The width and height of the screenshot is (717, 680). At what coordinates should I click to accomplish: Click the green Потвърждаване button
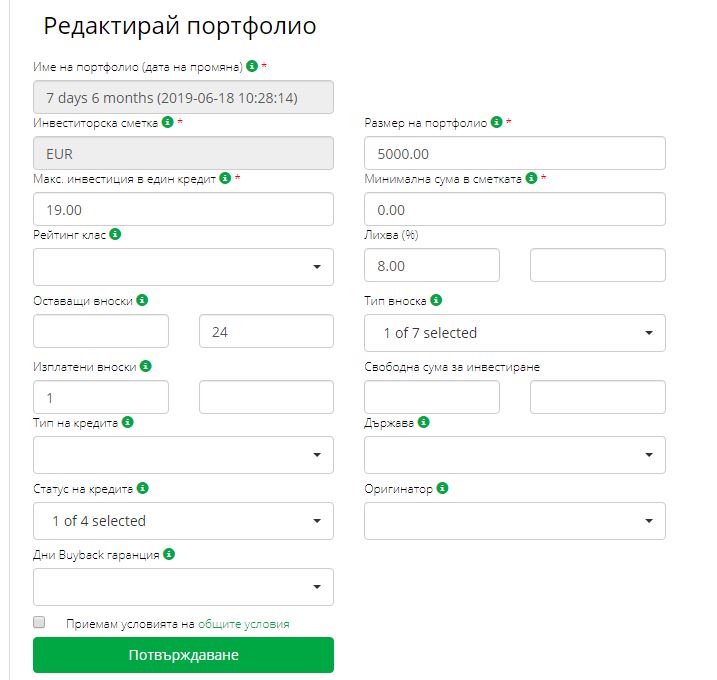coord(183,655)
